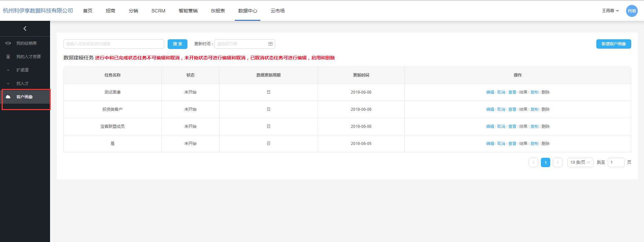Click the 肖萌 user avatar
The image size is (644, 242).
pyautogui.click(x=632, y=11)
